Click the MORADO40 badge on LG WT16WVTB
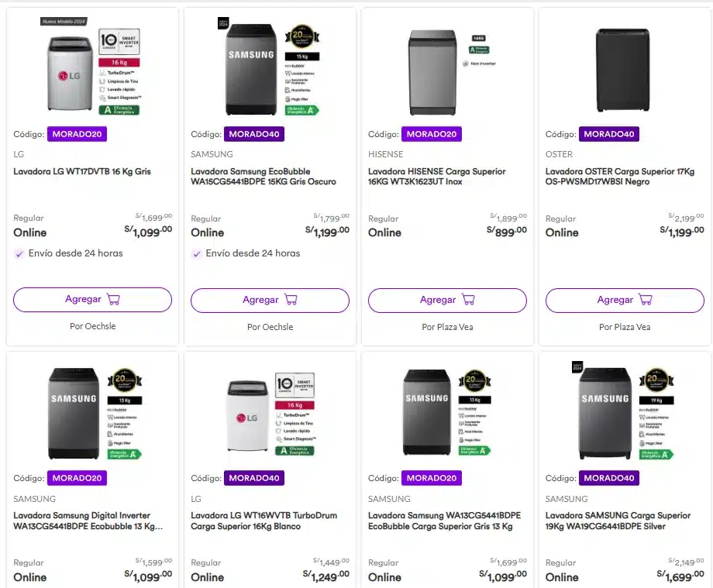 pyautogui.click(x=254, y=478)
